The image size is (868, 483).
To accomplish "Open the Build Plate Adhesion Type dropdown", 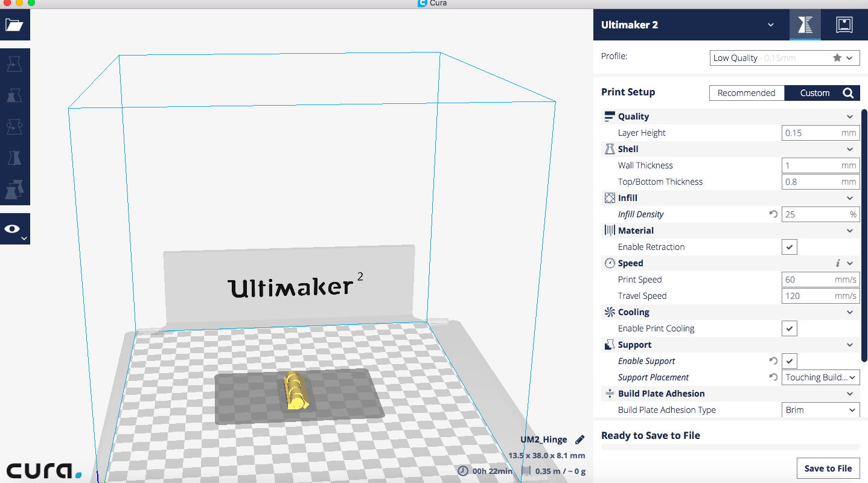I will (x=820, y=410).
